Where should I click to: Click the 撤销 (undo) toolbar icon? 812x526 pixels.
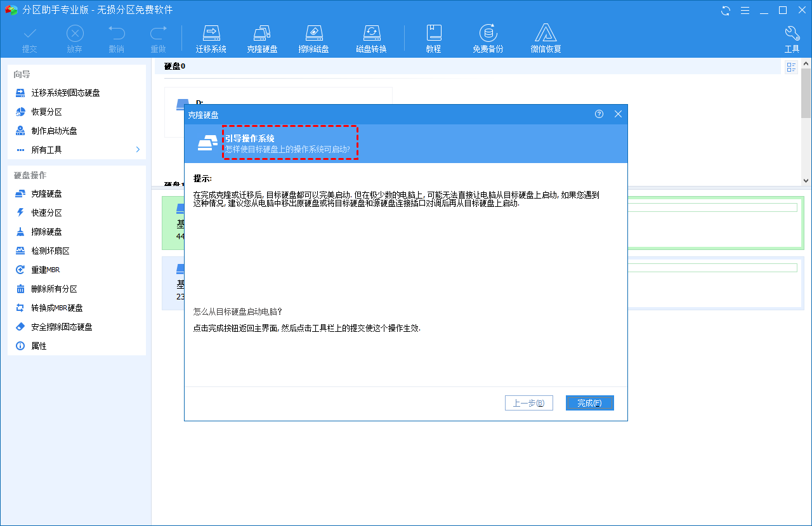(117, 39)
